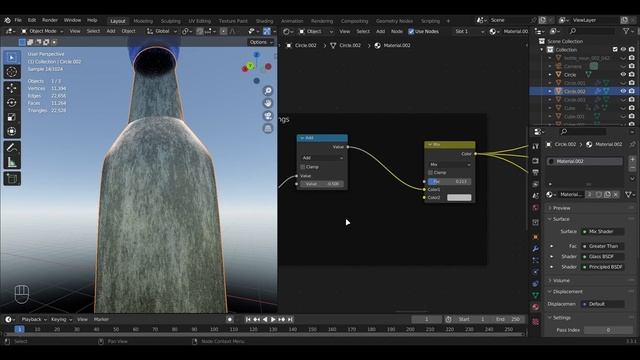Screen dimensions: 640x360
Task: Select the 3D Cursor tool
Action: (x=11, y=72)
